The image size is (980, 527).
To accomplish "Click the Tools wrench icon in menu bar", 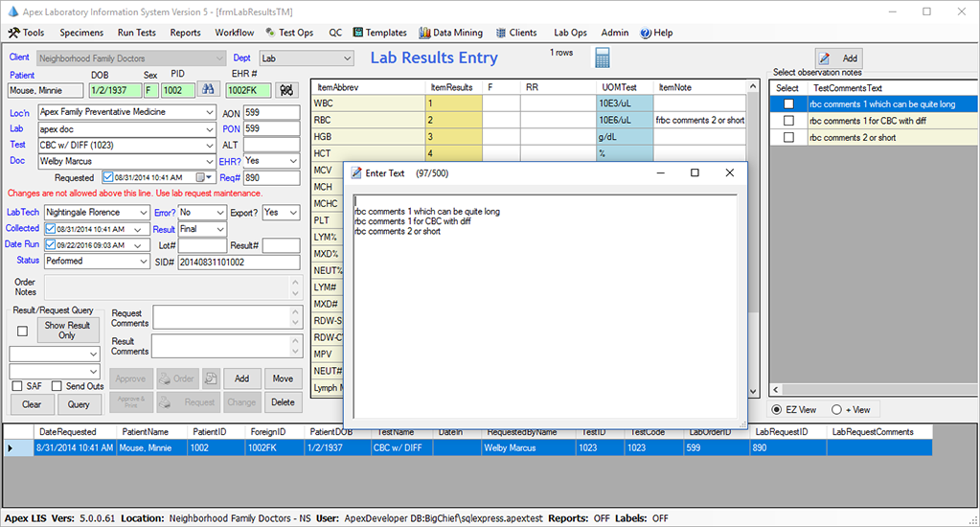I will [x=13, y=33].
